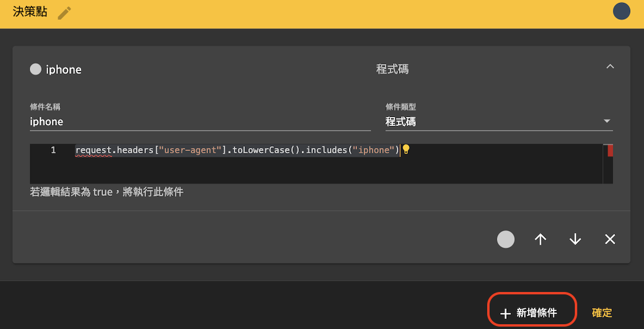
Task: Click the 確定 confirm button
Action: (x=602, y=313)
